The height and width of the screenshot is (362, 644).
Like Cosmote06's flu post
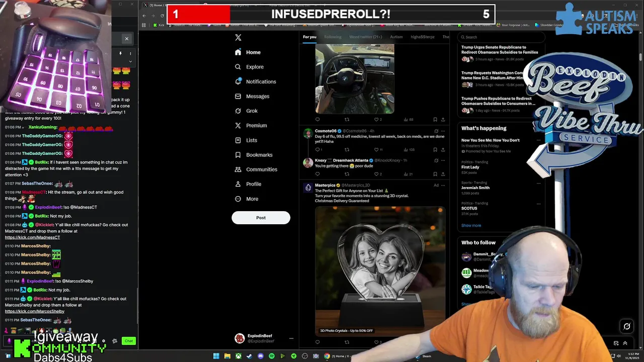376,149
